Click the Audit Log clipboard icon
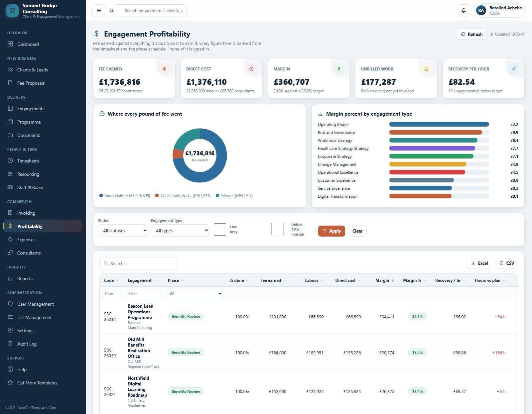This screenshot has width=532, height=414. (x=10, y=344)
